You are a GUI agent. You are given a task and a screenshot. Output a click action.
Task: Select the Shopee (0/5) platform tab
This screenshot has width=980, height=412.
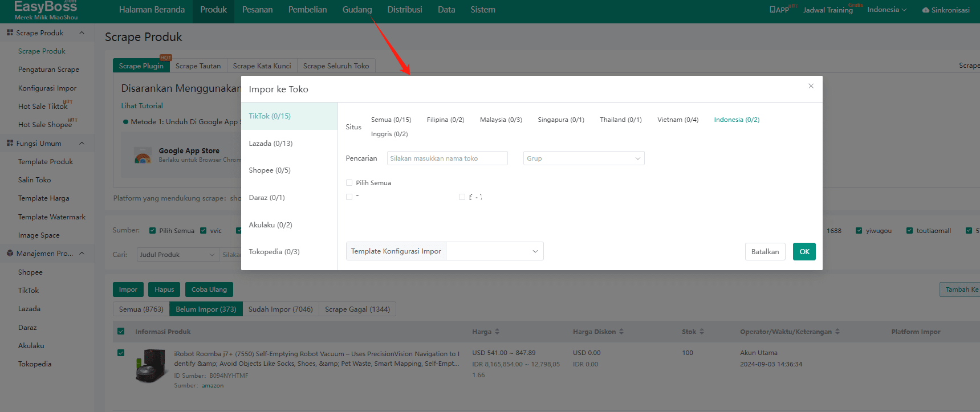[289, 170]
